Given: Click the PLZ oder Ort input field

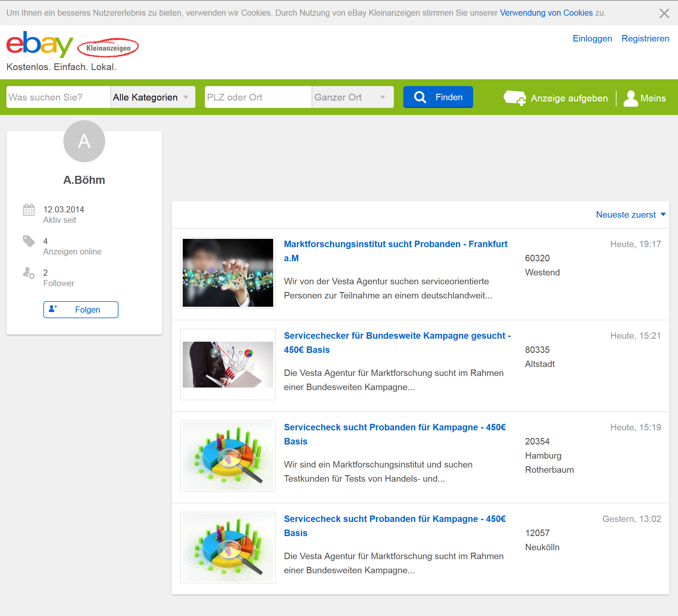Looking at the screenshot, I should coord(258,97).
